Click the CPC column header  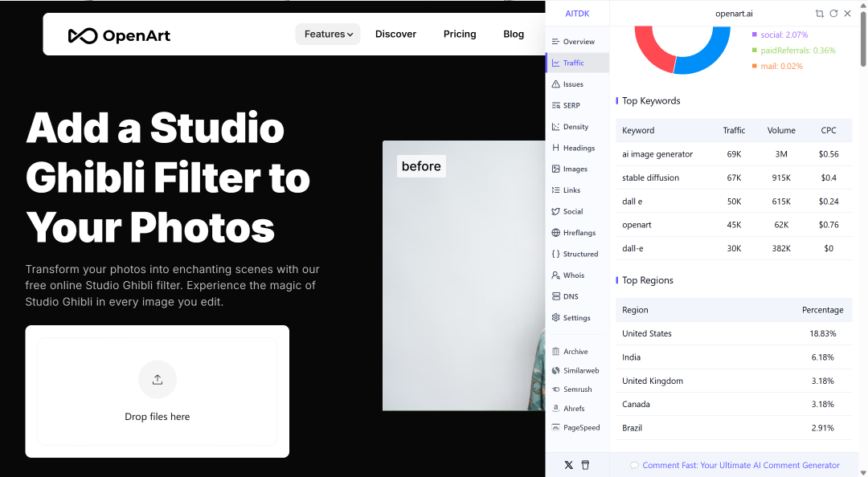point(829,130)
